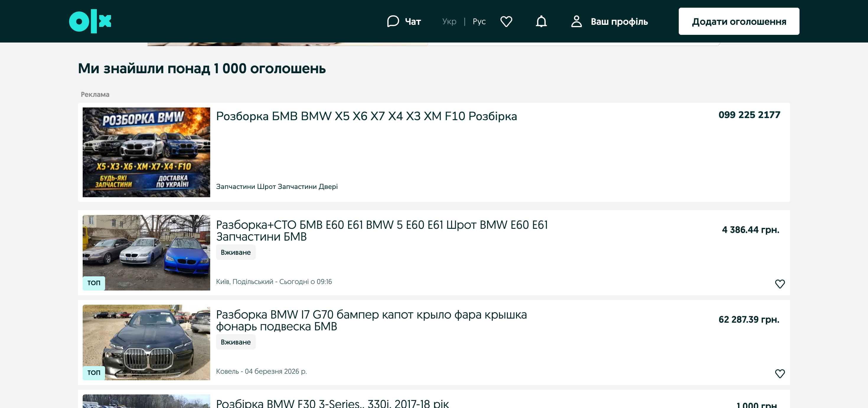Open the chat speech bubble icon
Screen dimensions: 868x408
(x=393, y=21)
